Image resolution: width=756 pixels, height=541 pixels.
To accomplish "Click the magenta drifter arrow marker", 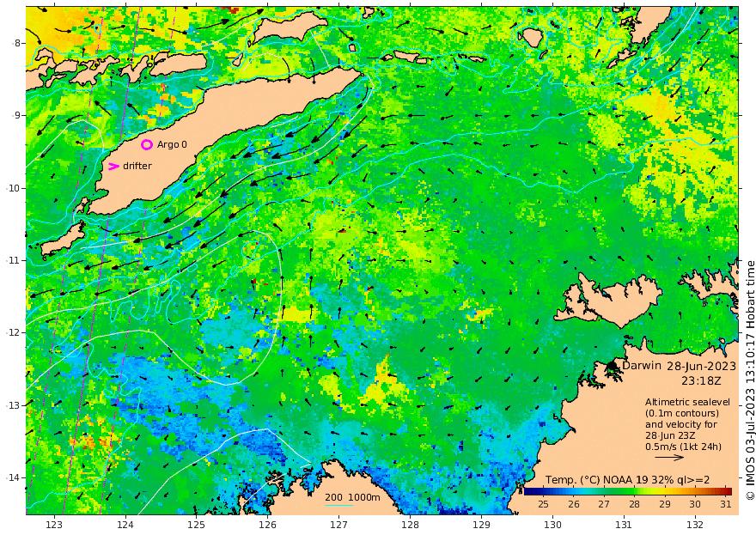I will click(x=113, y=167).
